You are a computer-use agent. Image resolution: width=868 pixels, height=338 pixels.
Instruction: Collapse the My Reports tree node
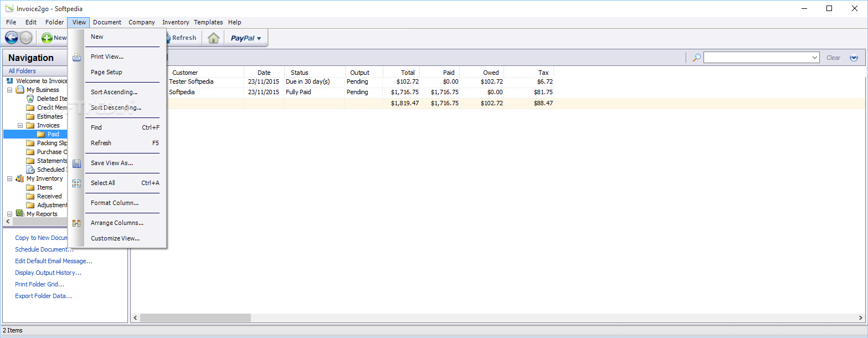[9, 214]
